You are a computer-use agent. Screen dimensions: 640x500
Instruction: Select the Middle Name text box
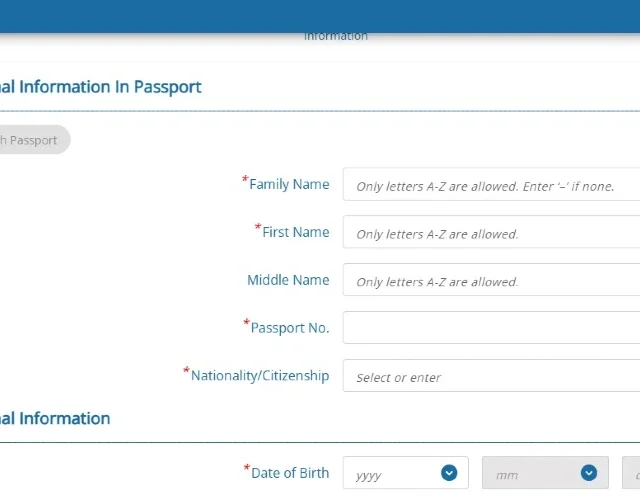[x=490, y=281]
